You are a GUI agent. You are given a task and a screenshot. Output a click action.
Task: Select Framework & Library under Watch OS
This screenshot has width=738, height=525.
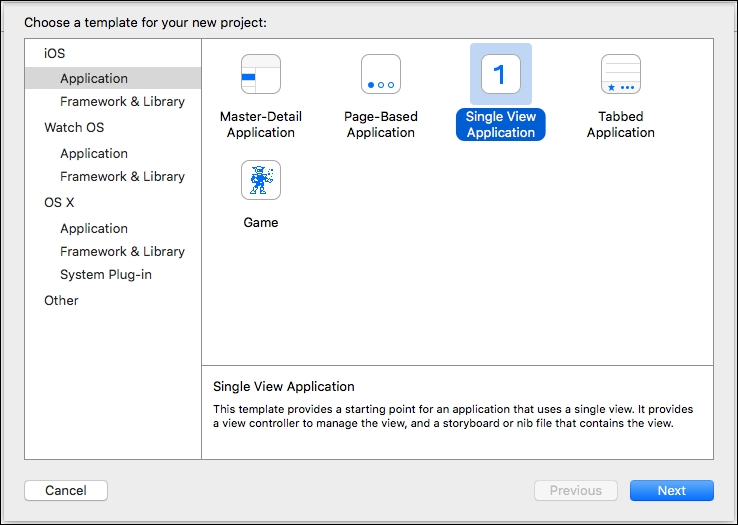pos(122,176)
